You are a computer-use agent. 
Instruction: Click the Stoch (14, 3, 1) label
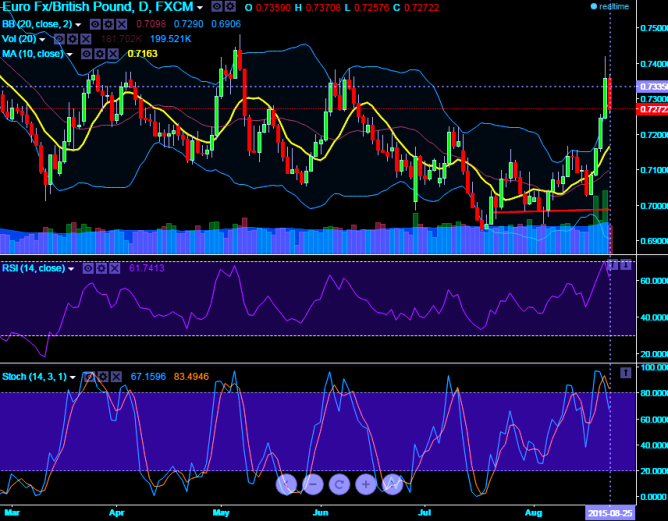pos(35,377)
